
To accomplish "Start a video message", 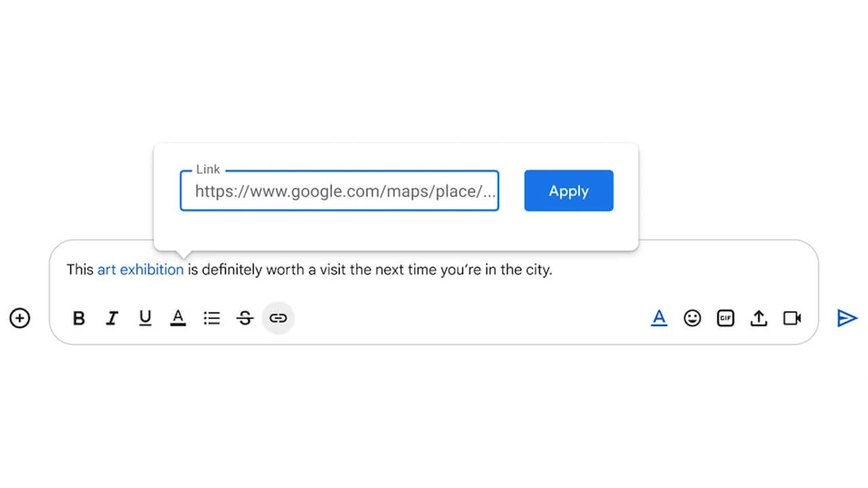I will tap(791, 318).
